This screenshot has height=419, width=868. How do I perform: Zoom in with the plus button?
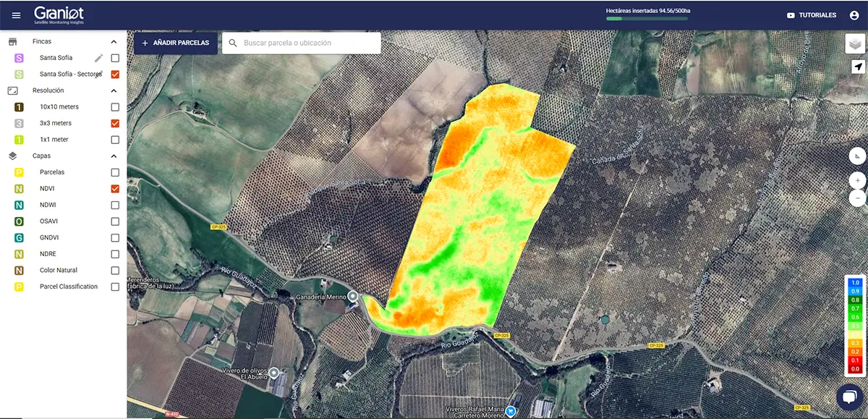[858, 180]
